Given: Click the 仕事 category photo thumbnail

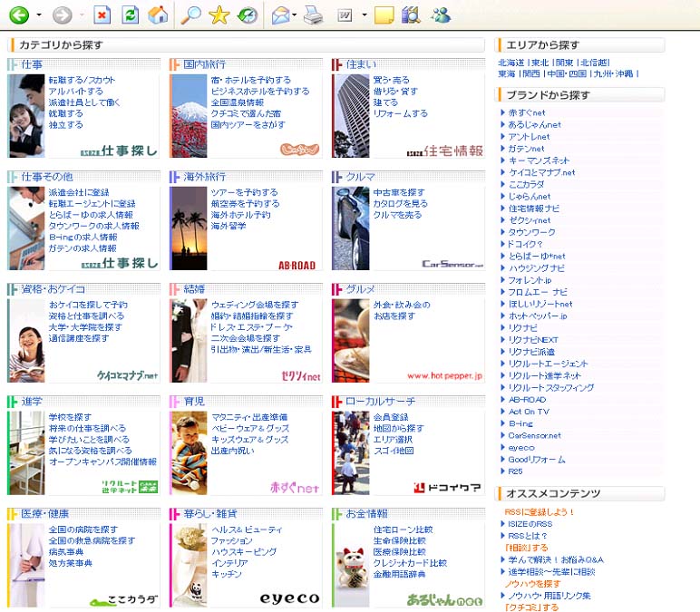Looking at the screenshot, I should click(x=26, y=116).
